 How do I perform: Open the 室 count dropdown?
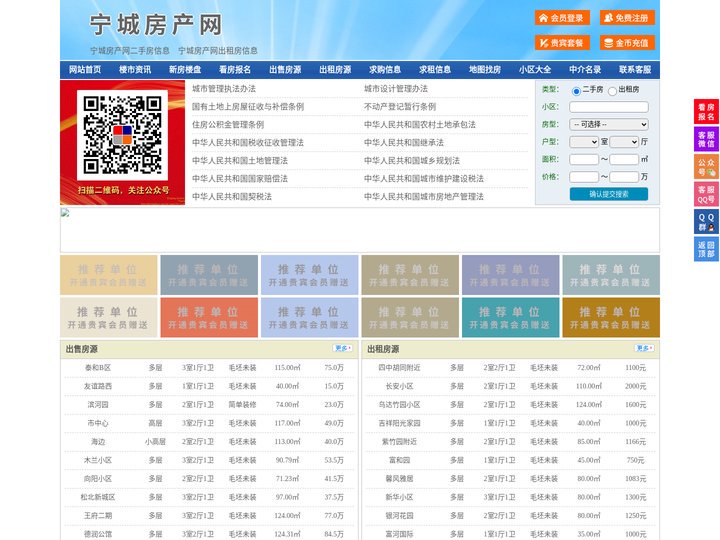(584, 142)
